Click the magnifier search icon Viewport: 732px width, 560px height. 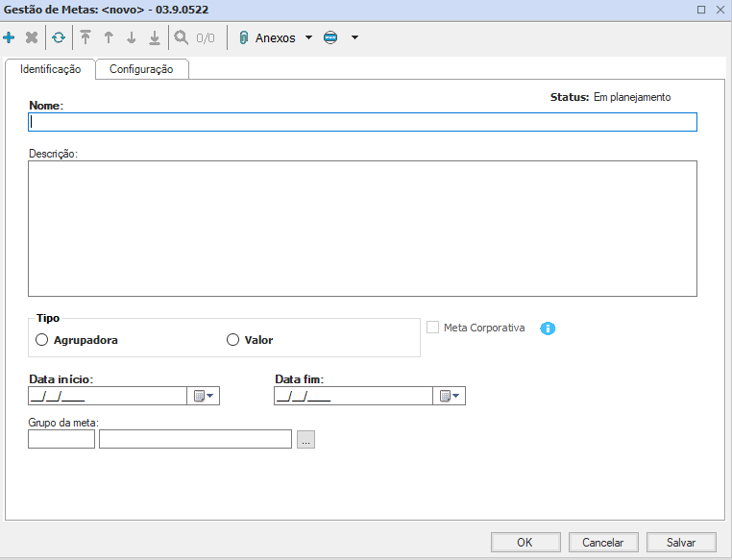click(x=181, y=38)
